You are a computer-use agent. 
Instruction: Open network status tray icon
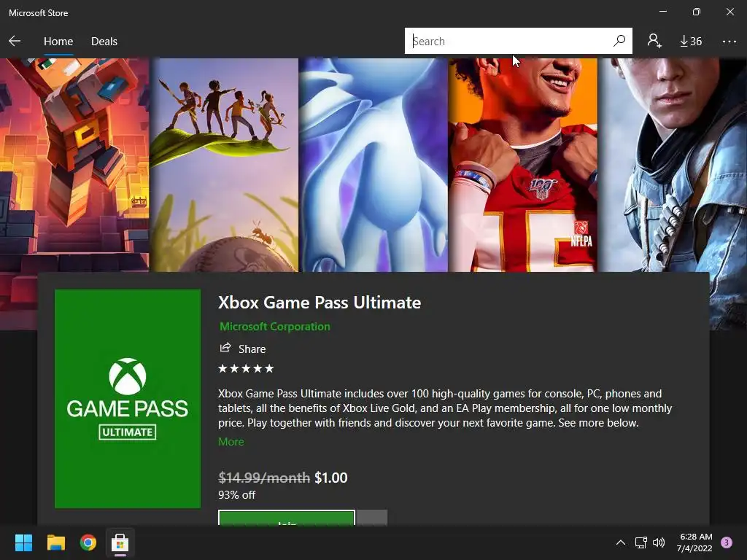640,542
